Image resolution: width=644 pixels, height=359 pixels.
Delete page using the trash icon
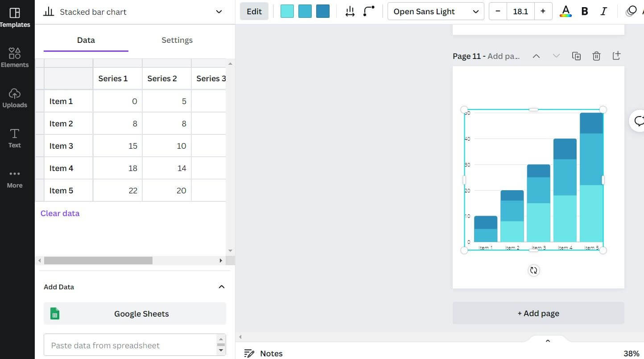[x=596, y=56]
